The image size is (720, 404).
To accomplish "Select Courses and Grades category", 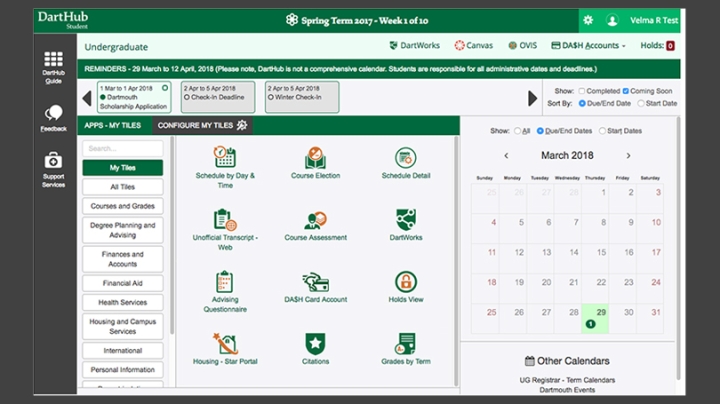I will [123, 206].
